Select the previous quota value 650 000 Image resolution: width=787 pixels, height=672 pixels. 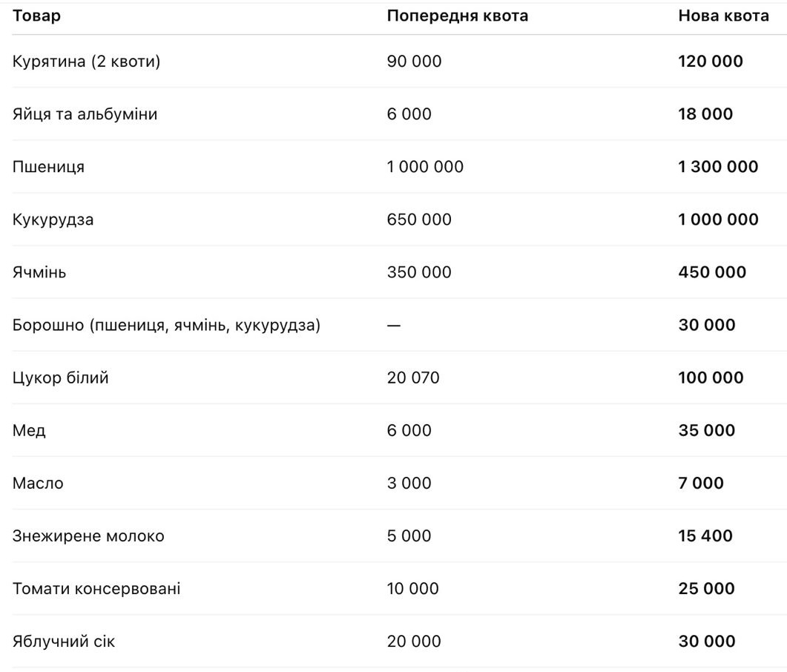tap(418, 220)
